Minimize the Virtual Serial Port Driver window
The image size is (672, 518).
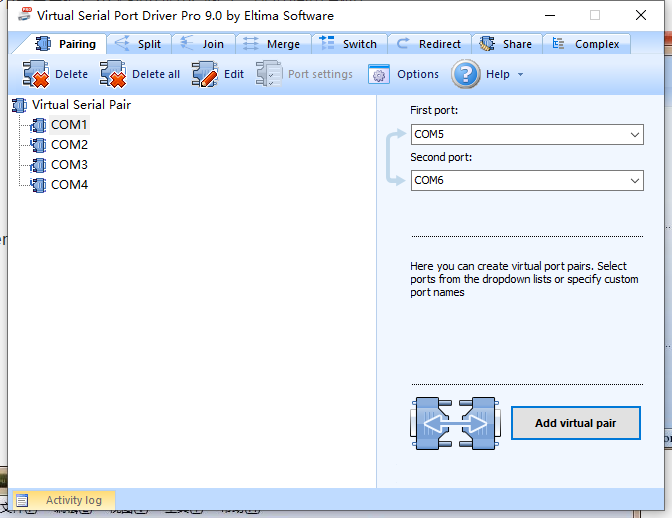pos(550,15)
